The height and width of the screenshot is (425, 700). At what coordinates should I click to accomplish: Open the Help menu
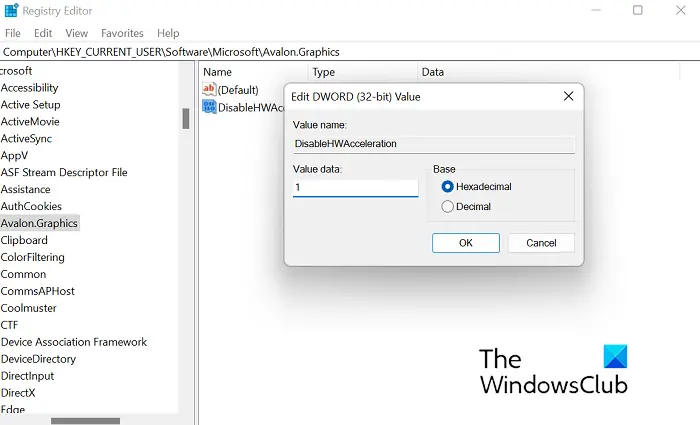[168, 33]
